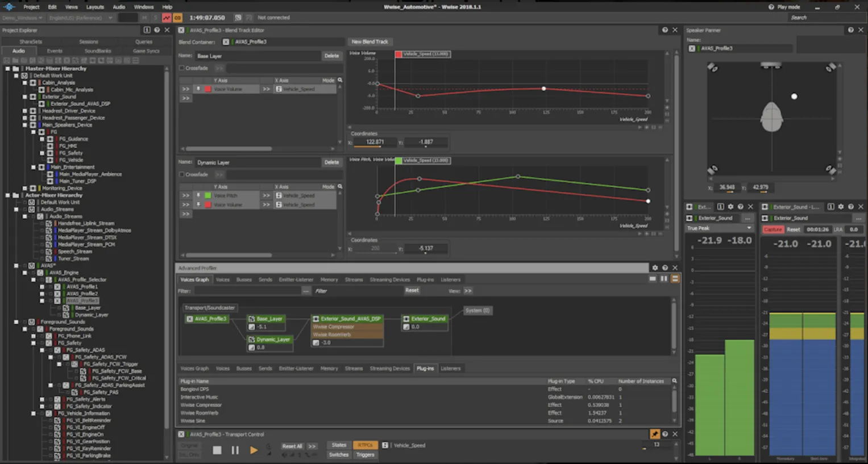Viewport: 868px width, 464px height.
Task: Switch to Events tab in Project Explorer
Action: coord(55,51)
